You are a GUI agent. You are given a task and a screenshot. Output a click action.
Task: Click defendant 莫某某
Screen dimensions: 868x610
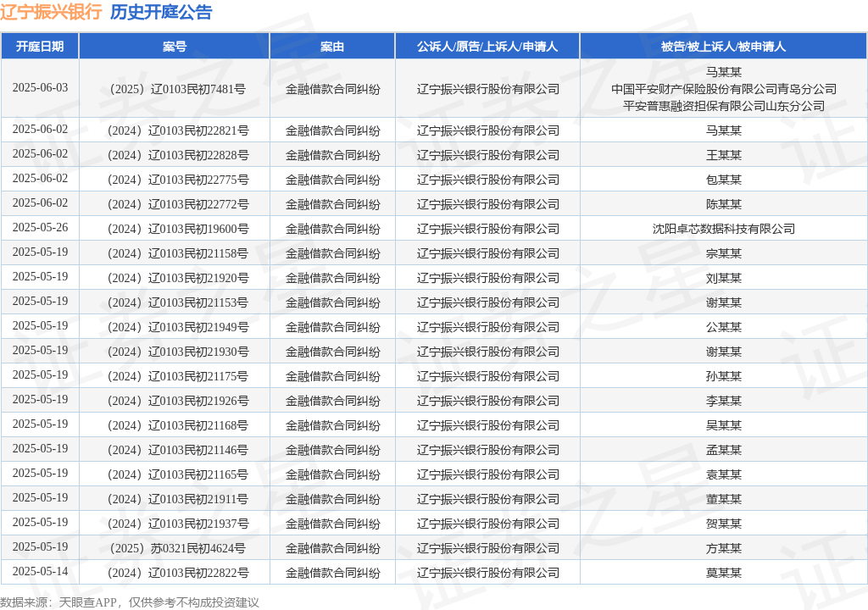[724, 573]
